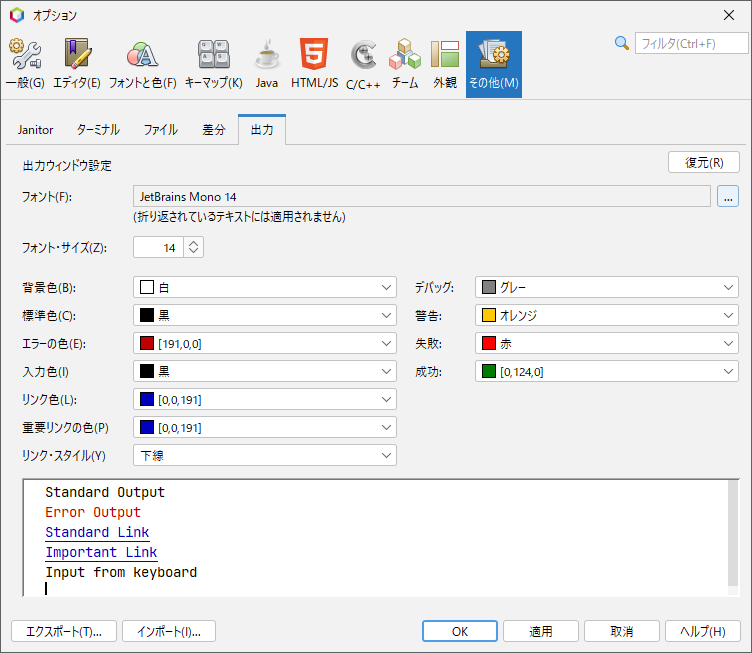Click the 'Error Output' preview text
Viewport: 752px width, 653px height.
click(93, 512)
